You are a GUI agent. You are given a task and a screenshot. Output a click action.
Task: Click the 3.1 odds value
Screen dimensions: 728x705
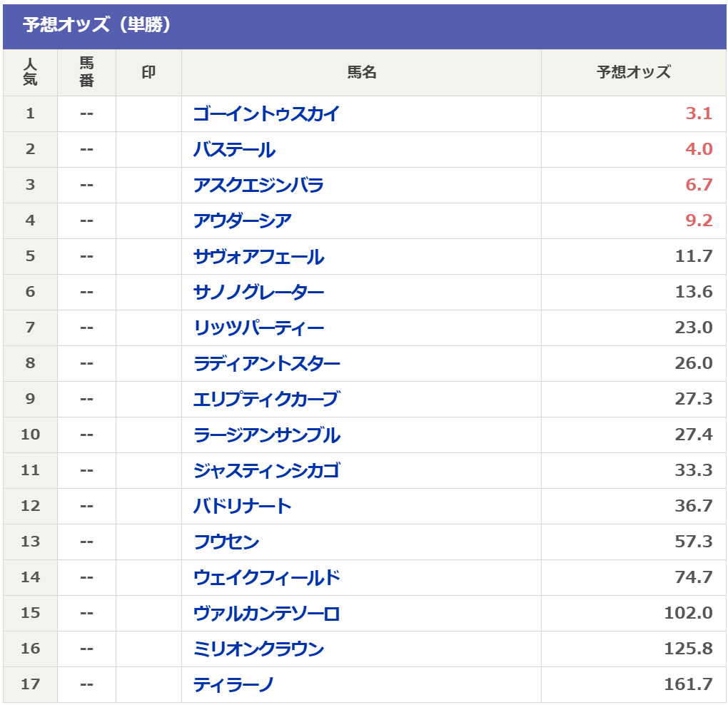[x=698, y=113]
